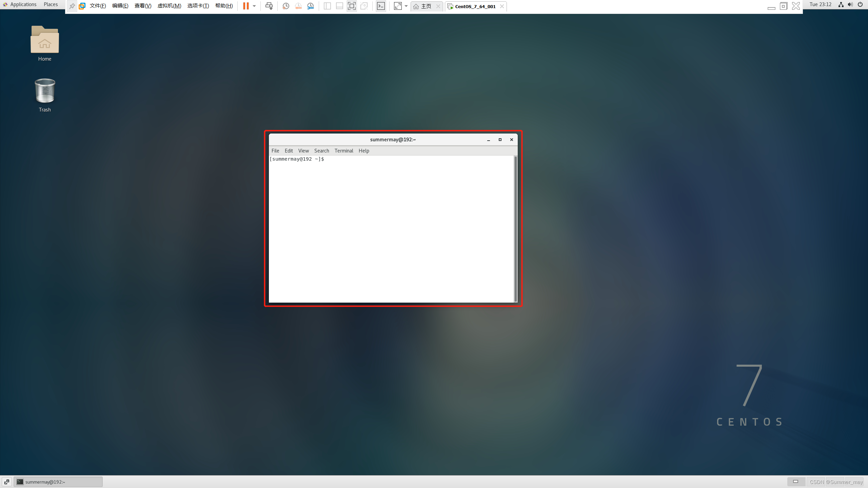Send Ctrl+Alt+Del to virtual machine

tap(269, 6)
